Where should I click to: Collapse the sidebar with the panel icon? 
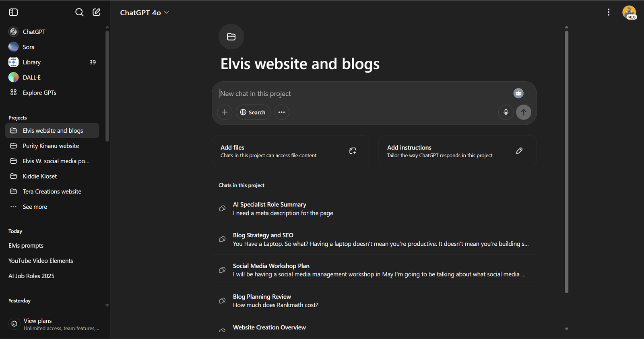pos(13,12)
